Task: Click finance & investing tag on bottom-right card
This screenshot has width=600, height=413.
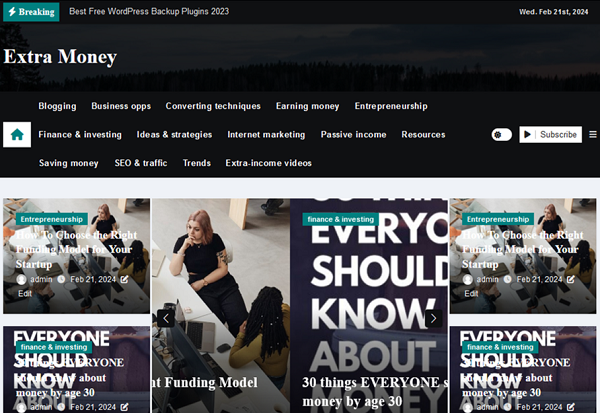Action: click(500, 347)
